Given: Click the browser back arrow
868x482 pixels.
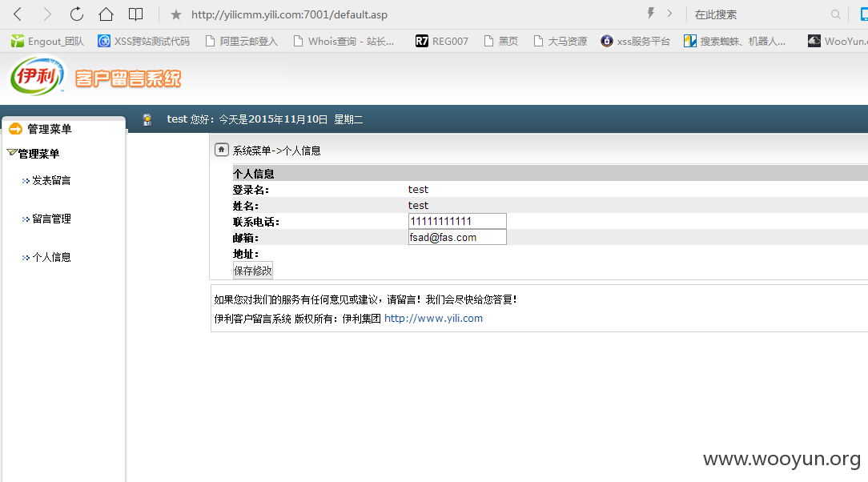Looking at the screenshot, I should tap(18, 14).
